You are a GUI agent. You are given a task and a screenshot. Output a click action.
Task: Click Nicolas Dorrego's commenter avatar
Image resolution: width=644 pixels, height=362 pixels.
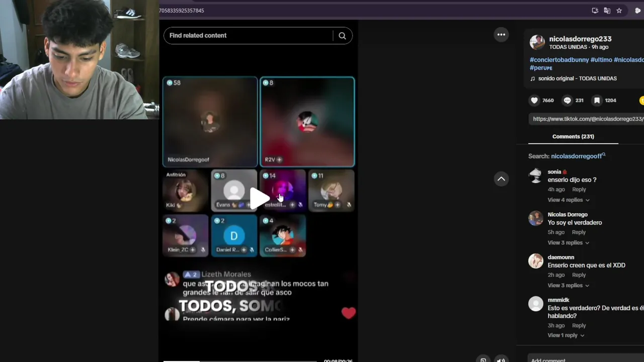[535, 218]
